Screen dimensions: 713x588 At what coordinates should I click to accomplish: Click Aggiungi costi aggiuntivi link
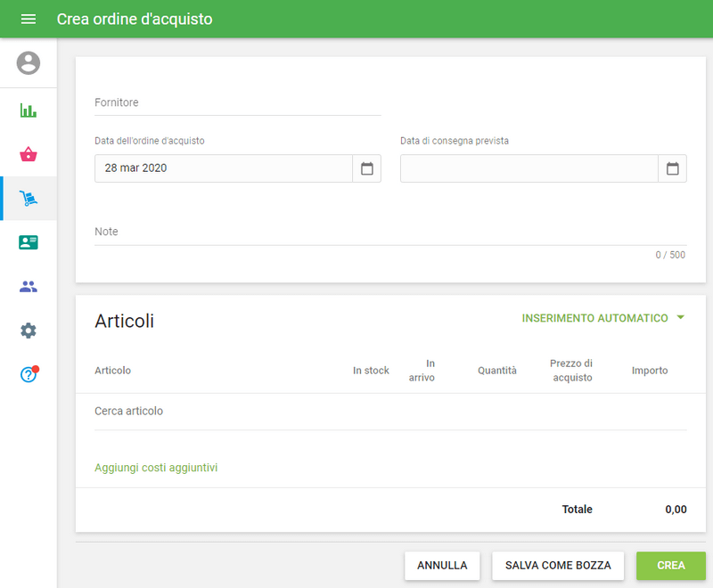point(156,468)
